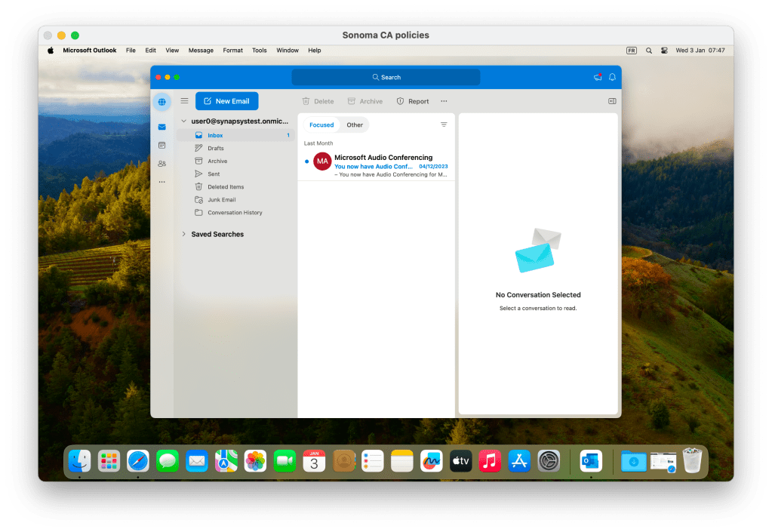This screenshot has height=532, width=772.
Task: Open the notifications bell
Action: (612, 77)
